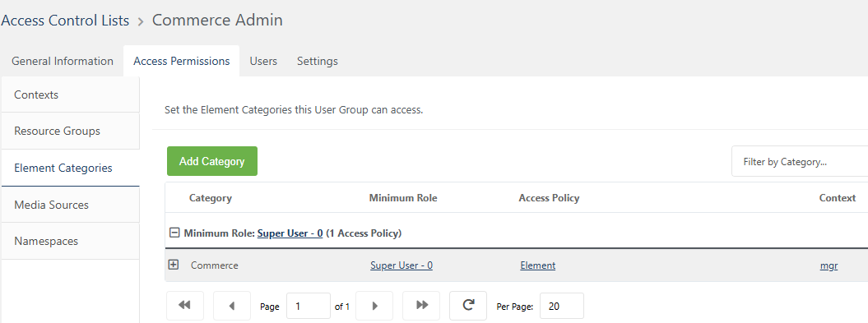Image resolution: width=868 pixels, height=323 pixels.
Task: Open the Namespaces side tab
Action: click(x=70, y=241)
